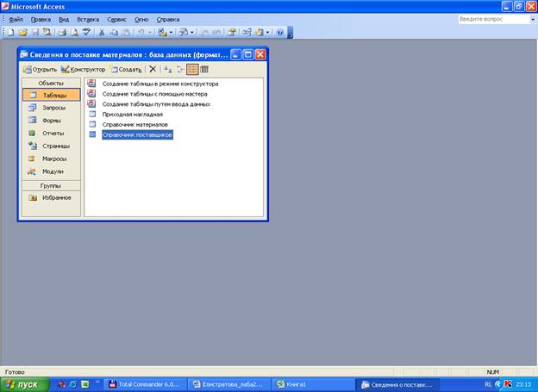
Task: Open the Relationships toolbar icon
Action: coord(247,32)
